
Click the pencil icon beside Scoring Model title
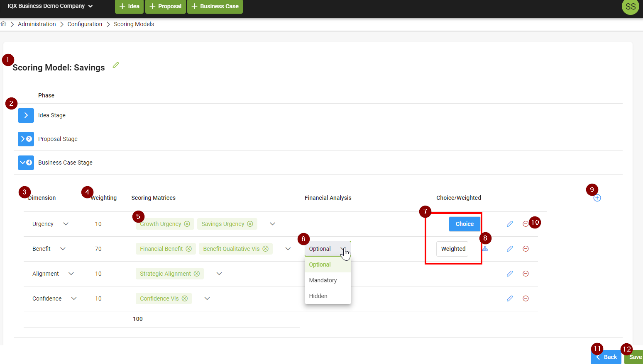coord(116,65)
